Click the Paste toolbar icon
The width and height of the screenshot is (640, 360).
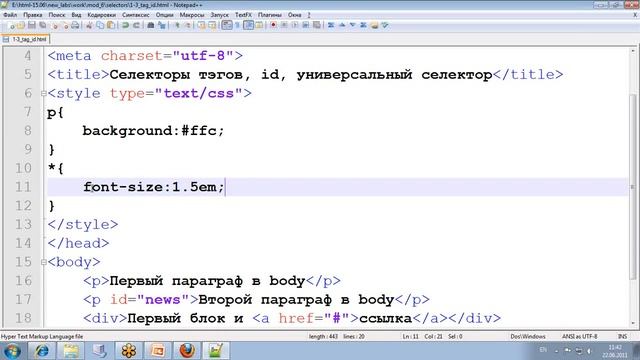click(111, 25)
